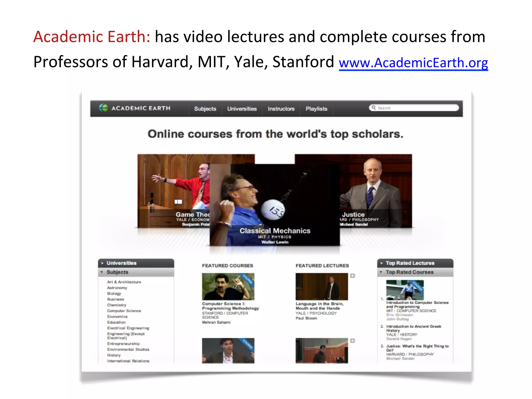This screenshot has height=399, width=532.
Task: Click into the Search input field
Action: (x=414, y=108)
